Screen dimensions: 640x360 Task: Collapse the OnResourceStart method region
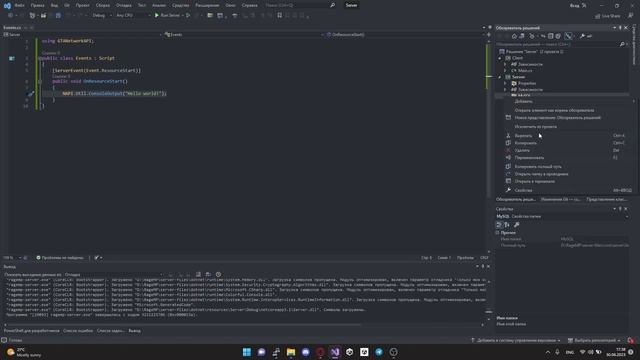pyautogui.click(x=40, y=82)
